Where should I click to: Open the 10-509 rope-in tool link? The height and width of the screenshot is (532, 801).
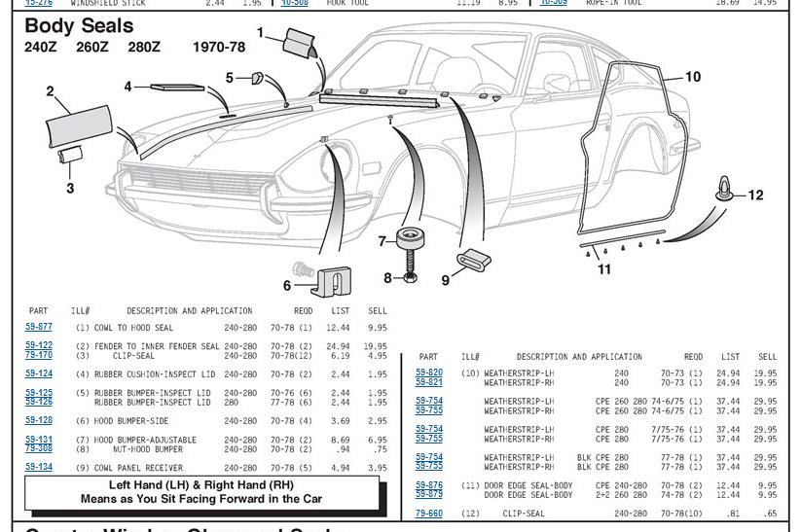point(554,3)
